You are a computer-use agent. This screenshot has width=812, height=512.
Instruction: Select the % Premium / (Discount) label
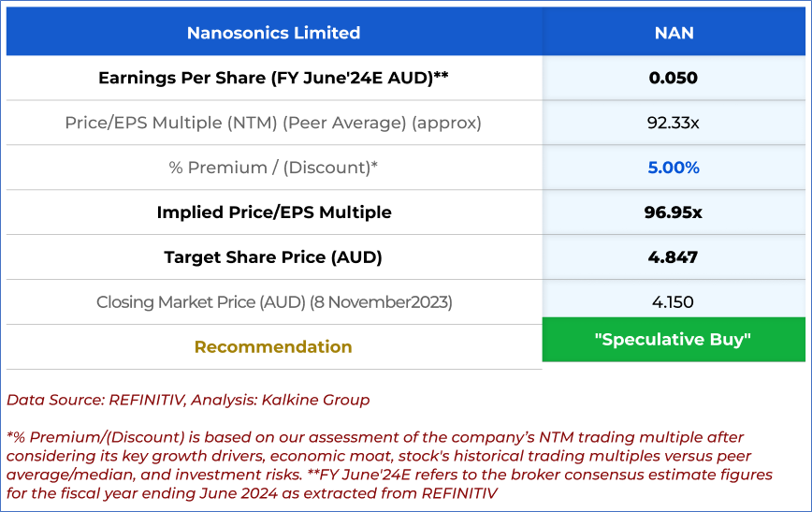[x=273, y=168]
